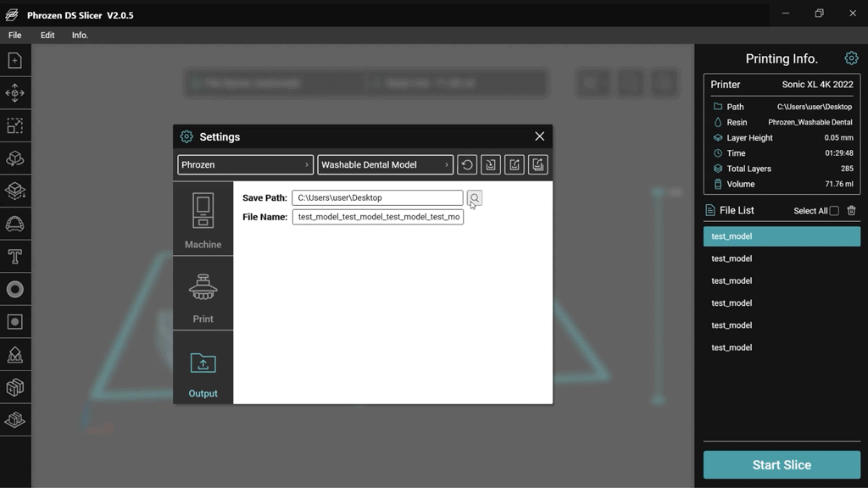Click the Path value C:\Users\user\Desktop in Printing Info
This screenshot has width=868, height=488.
tap(815, 107)
